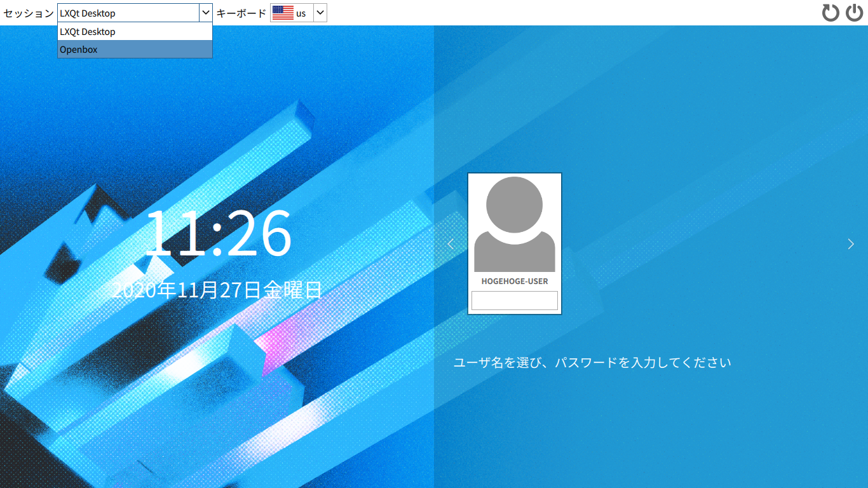The image size is (868, 488).
Task: Click the power off icon
Action: coord(855,13)
